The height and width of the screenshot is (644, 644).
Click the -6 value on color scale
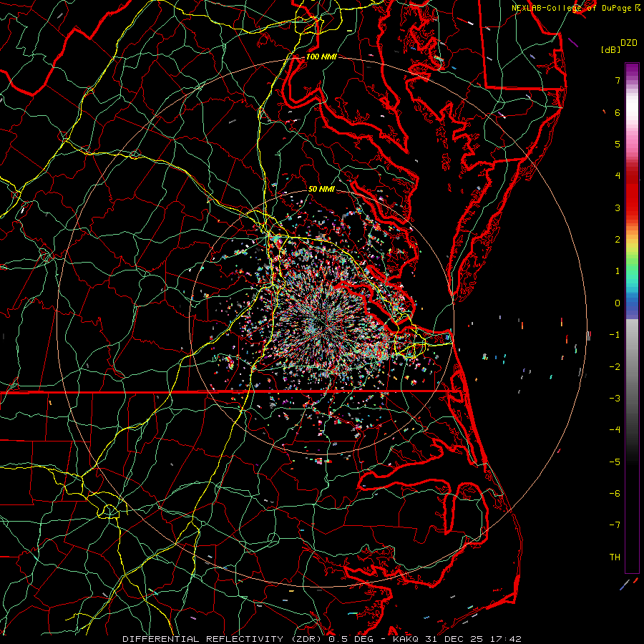[615, 493]
